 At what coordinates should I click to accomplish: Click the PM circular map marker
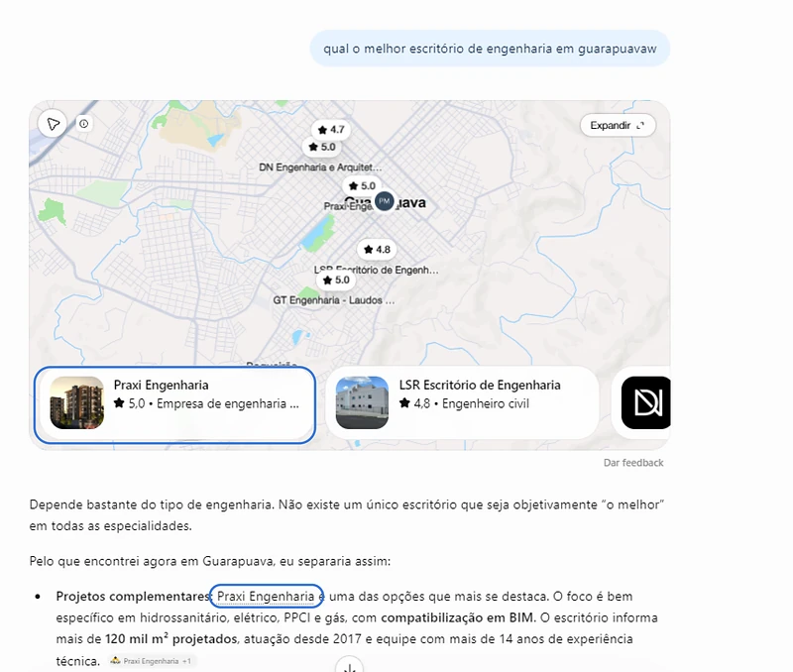[385, 201]
